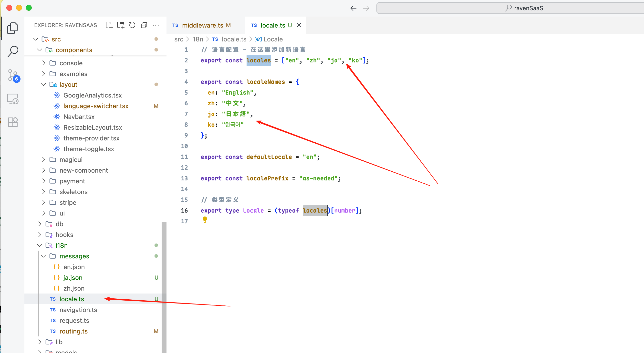
Task: Close the locale.ts editor tab
Action: click(299, 25)
